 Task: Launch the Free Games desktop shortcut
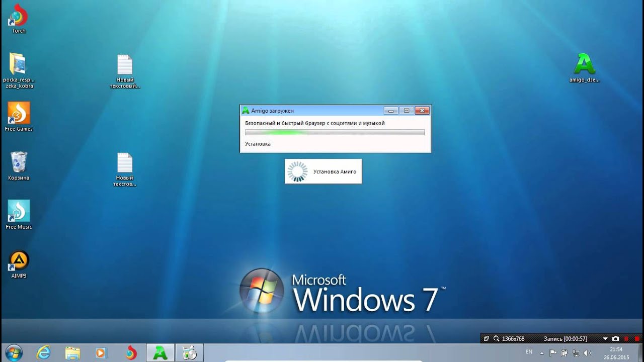click(x=19, y=117)
